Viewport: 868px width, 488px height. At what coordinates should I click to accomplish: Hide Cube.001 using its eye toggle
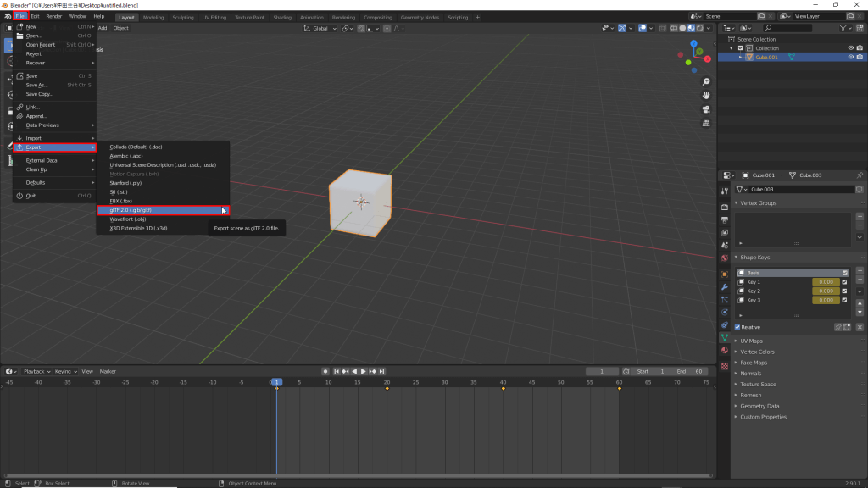click(851, 57)
